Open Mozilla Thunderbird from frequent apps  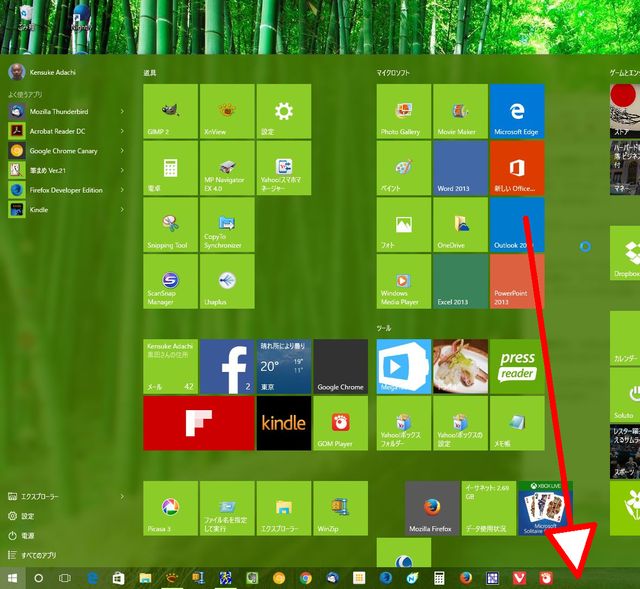[x=59, y=111]
